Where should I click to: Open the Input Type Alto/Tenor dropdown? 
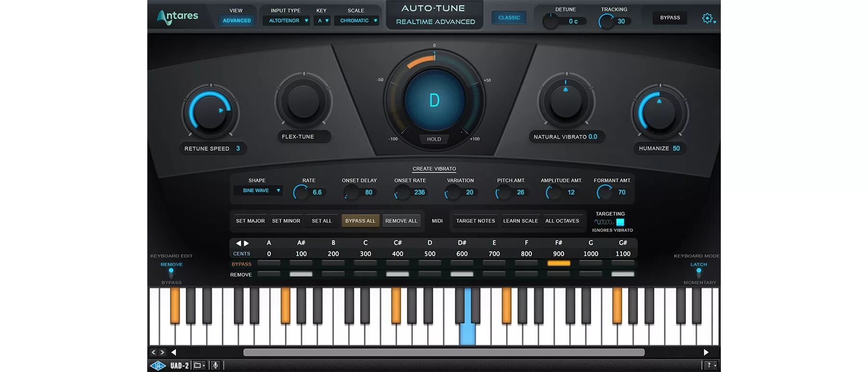click(x=286, y=21)
